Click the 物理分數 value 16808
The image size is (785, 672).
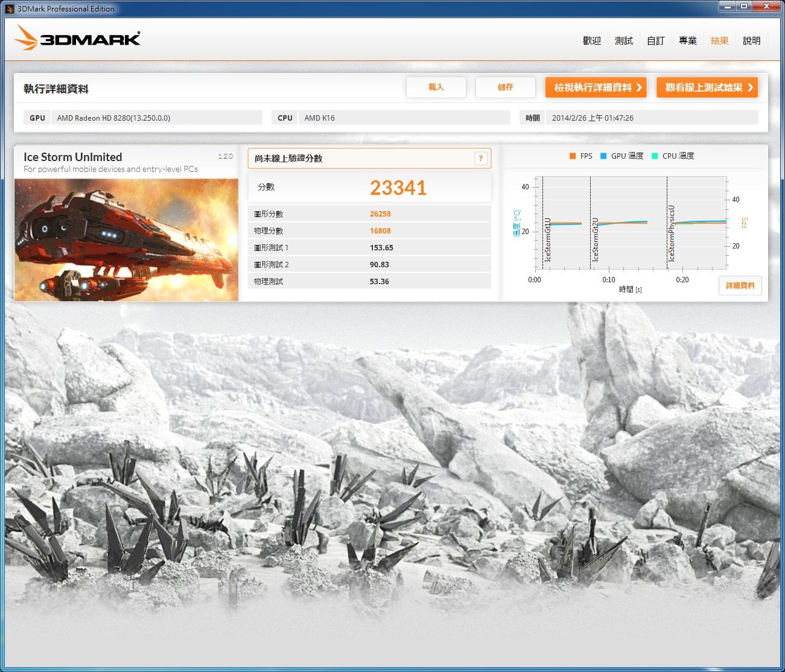pyautogui.click(x=380, y=231)
